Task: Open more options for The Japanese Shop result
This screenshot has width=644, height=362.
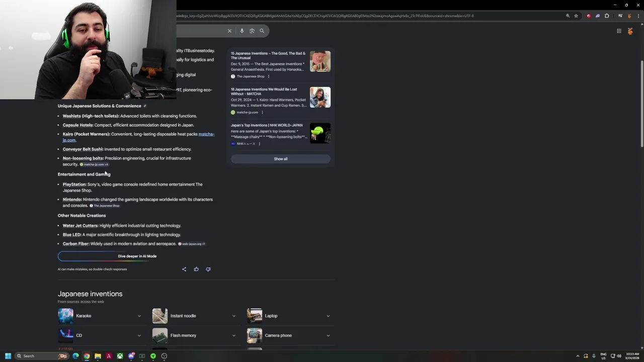Action: pos(269,76)
